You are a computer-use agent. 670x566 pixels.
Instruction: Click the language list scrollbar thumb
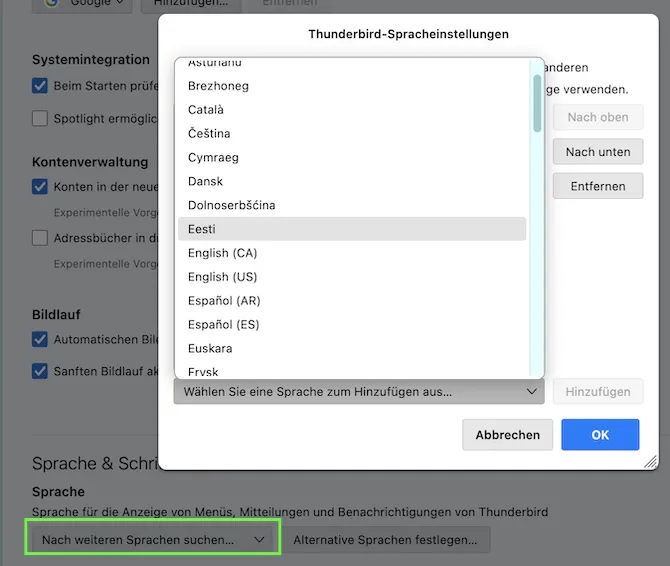point(537,103)
